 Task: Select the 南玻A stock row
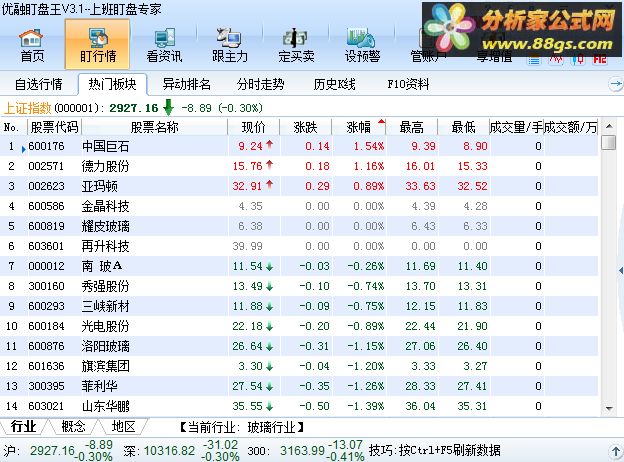pyautogui.click(x=299, y=266)
